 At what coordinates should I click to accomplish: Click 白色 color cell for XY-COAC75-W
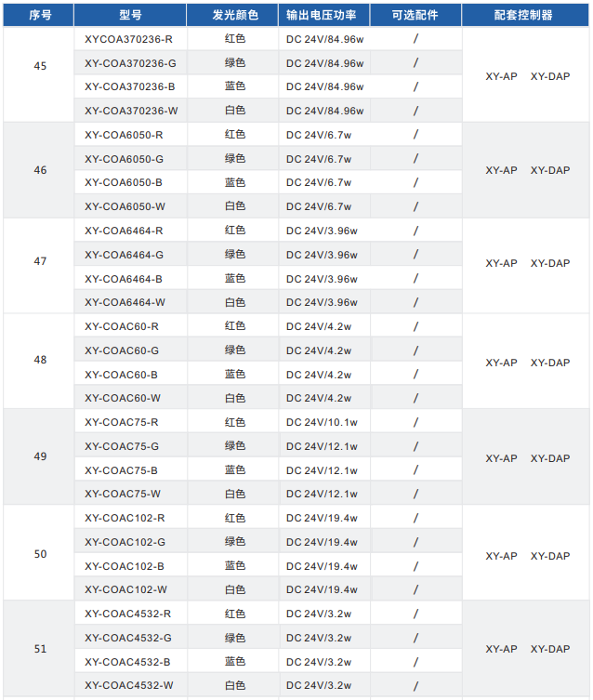click(235, 494)
